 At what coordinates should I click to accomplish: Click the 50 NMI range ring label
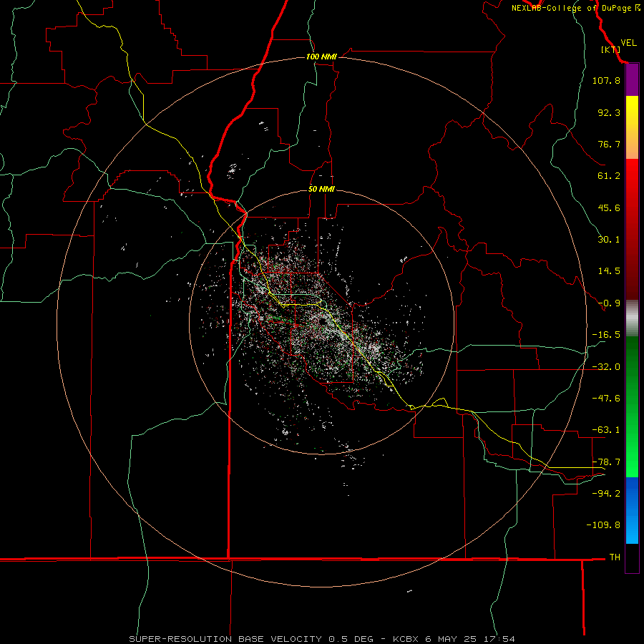tap(321, 189)
